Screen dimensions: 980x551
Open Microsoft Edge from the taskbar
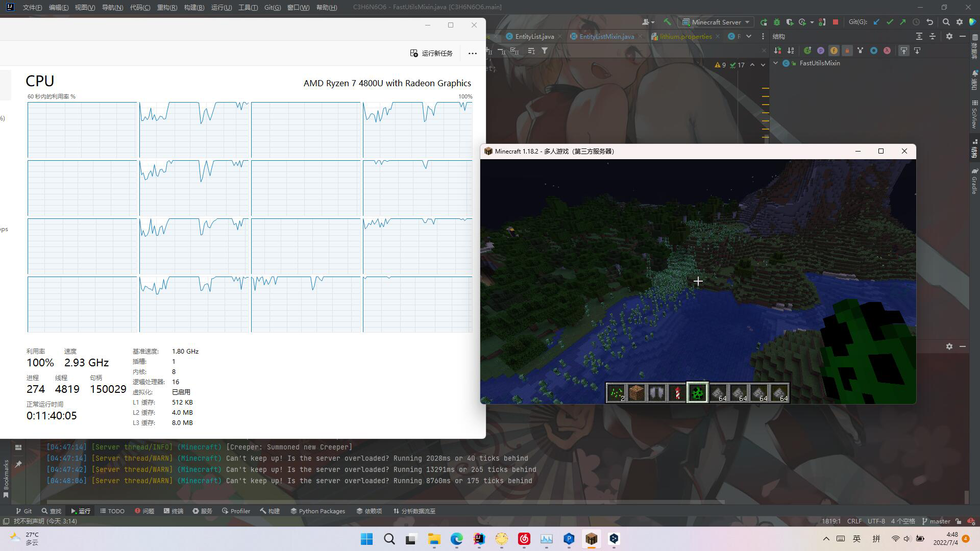coord(456,539)
